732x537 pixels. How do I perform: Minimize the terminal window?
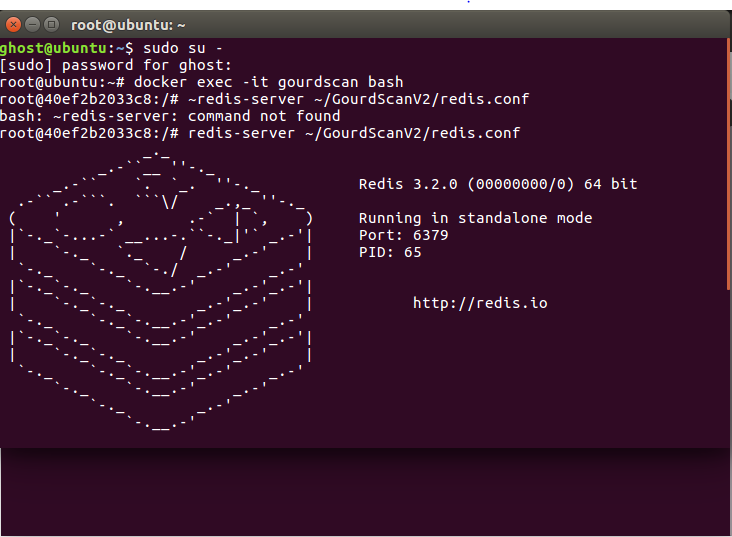(x=33, y=24)
